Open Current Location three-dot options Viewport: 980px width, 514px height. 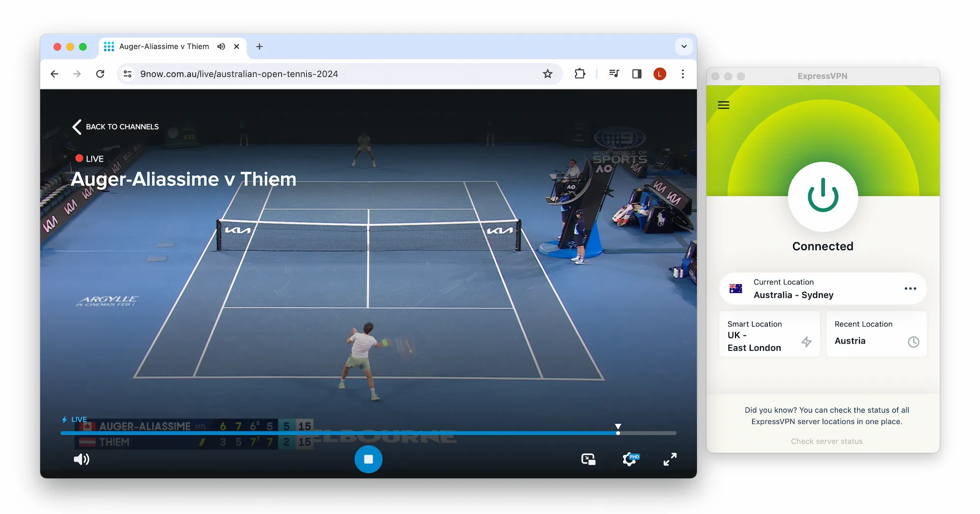(910, 289)
